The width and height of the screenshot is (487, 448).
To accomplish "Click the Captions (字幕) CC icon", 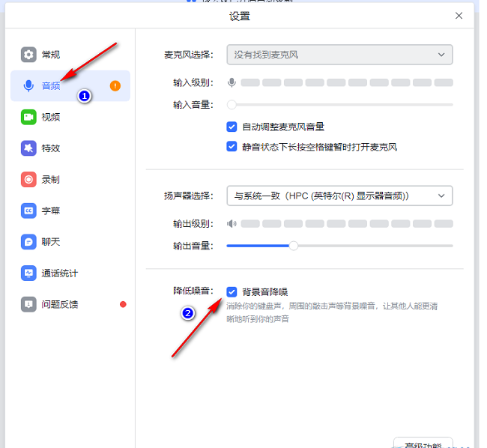I will (x=28, y=211).
